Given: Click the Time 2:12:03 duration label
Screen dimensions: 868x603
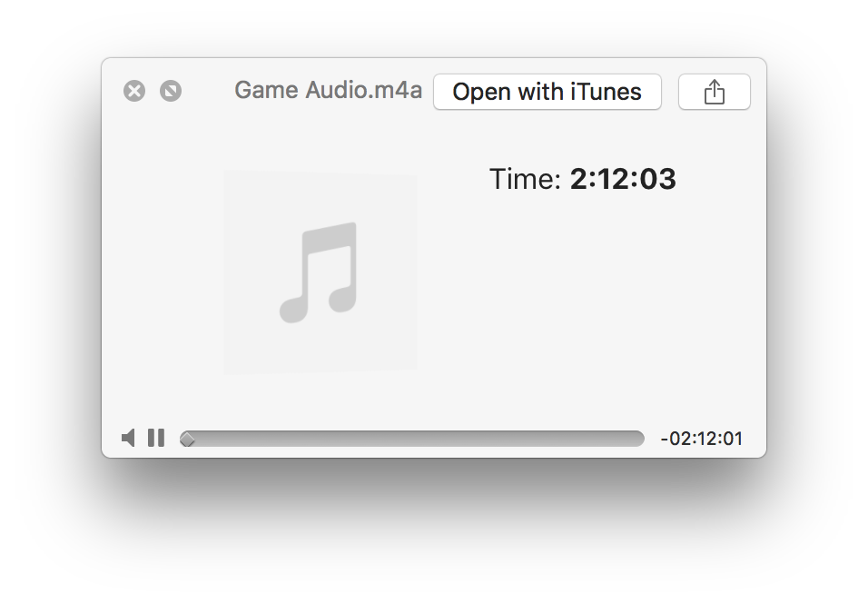Looking at the screenshot, I should [x=582, y=180].
